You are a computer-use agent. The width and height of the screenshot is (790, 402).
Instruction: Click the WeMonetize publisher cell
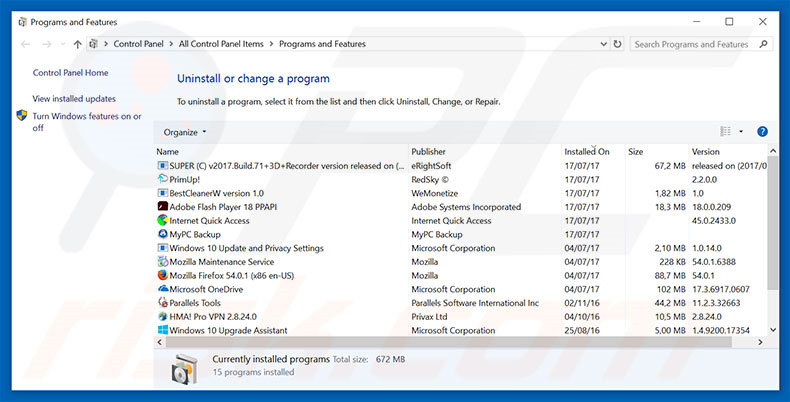click(x=434, y=193)
